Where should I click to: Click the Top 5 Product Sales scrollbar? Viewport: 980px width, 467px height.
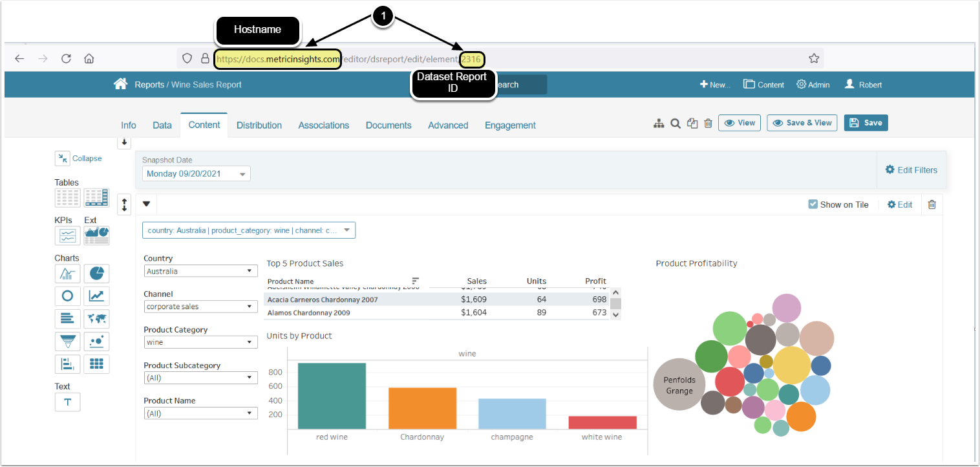[x=615, y=303]
